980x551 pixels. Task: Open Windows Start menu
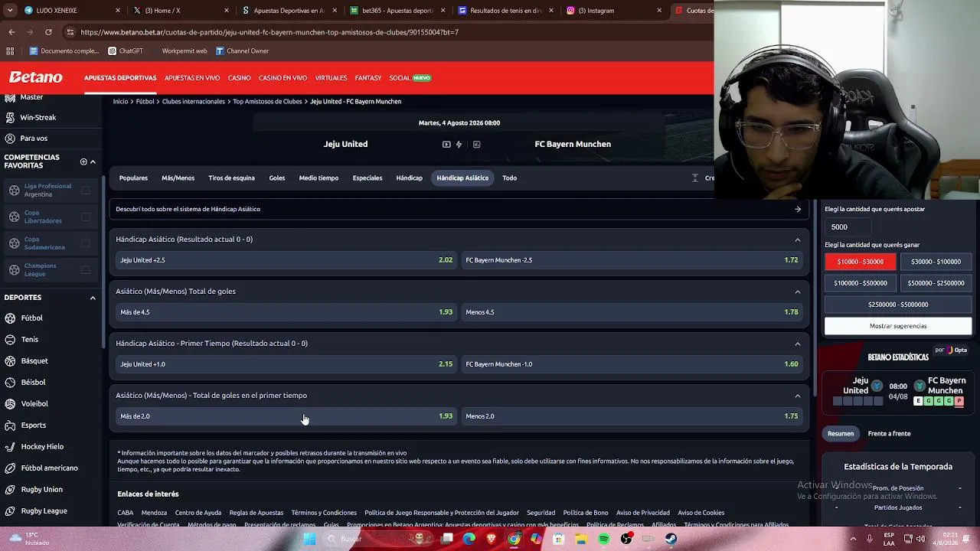tap(309, 539)
